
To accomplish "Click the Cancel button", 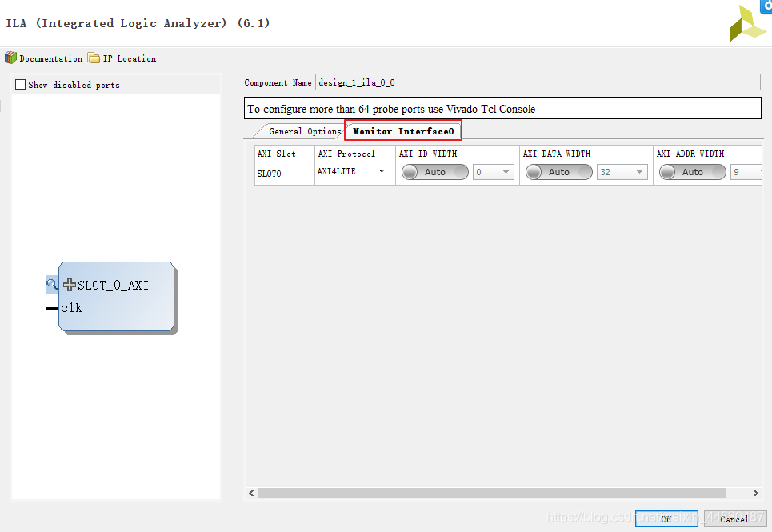I will click(734, 518).
